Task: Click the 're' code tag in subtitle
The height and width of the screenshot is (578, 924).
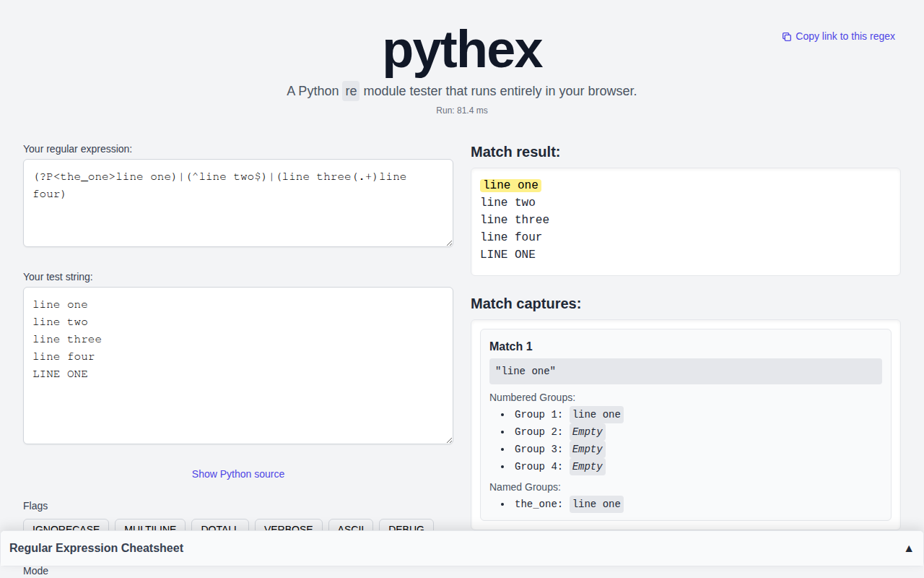Action: point(351,91)
